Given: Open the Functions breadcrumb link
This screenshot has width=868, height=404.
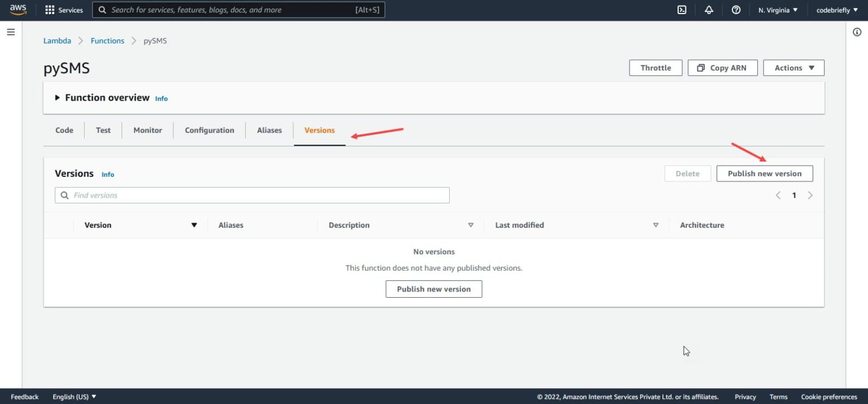Looking at the screenshot, I should click(107, 41).
